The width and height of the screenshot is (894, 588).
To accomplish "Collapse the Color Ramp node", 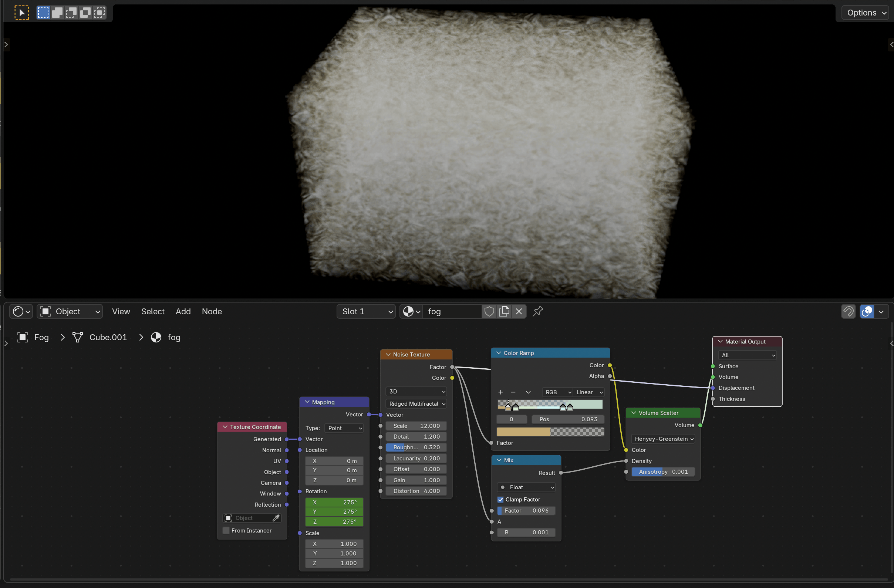I will tap(499, 353).
